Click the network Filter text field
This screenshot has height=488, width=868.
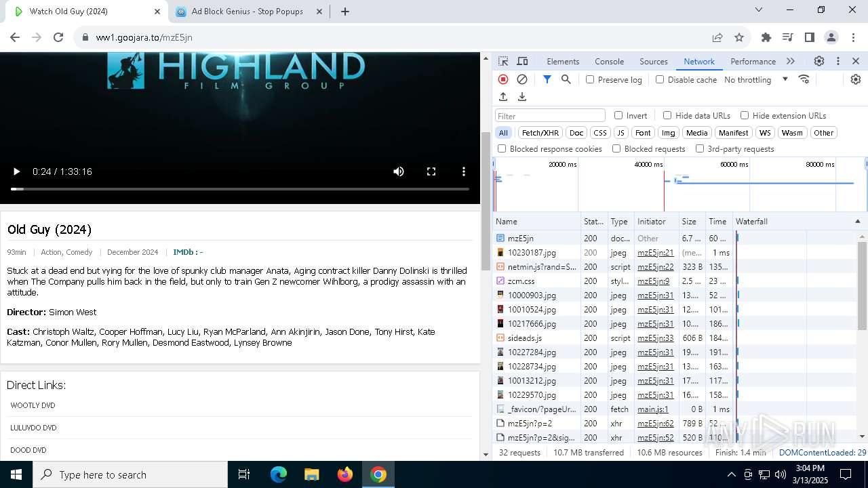550,116
